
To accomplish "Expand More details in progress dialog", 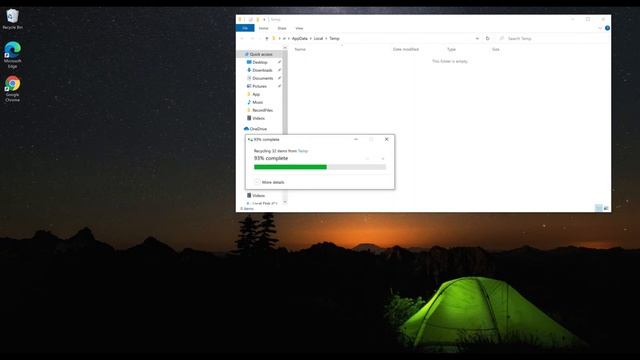I will [x=269, y=182].
